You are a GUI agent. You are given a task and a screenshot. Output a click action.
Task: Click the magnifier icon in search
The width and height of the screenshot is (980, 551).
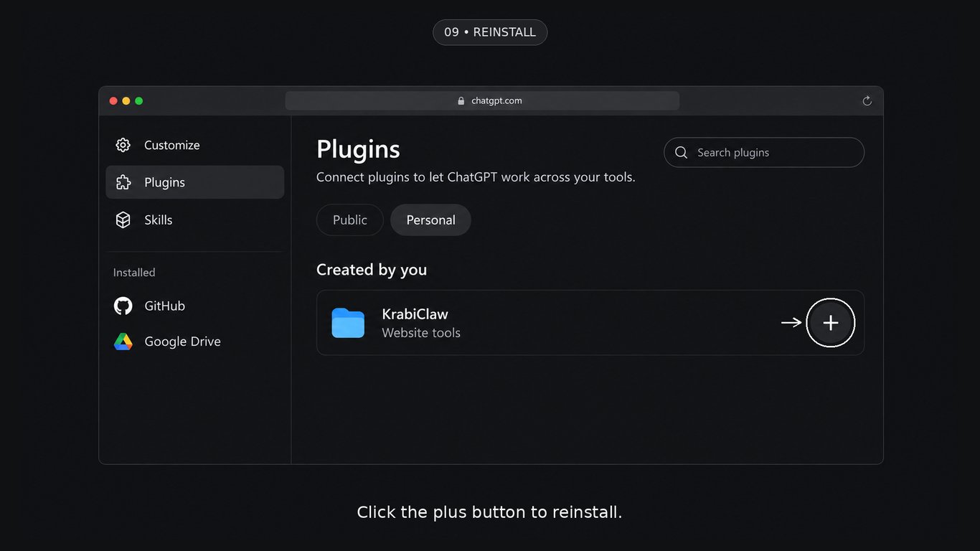(682, 153)
